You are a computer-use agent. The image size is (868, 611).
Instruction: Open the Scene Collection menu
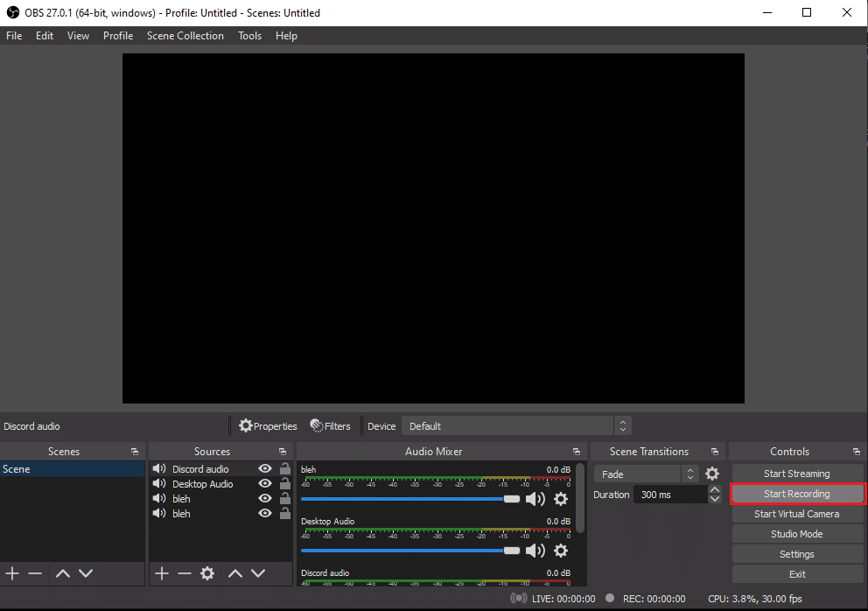coord(185,36)
